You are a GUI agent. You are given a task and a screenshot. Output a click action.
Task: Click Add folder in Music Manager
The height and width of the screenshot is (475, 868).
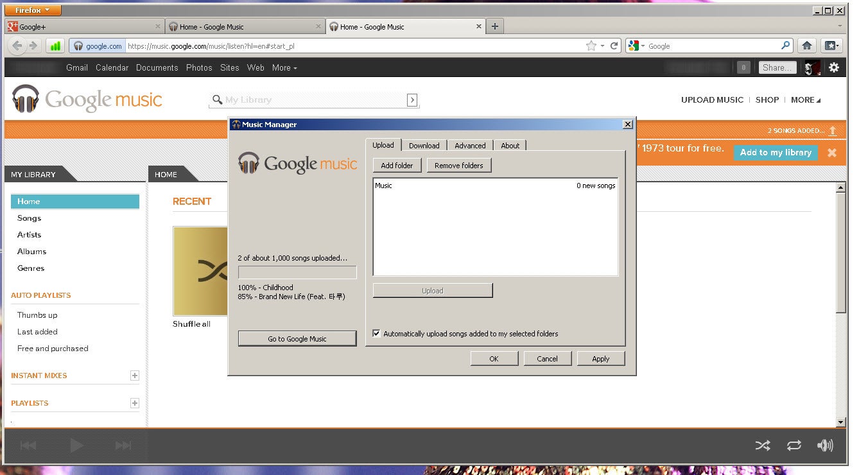coord(397,166)
